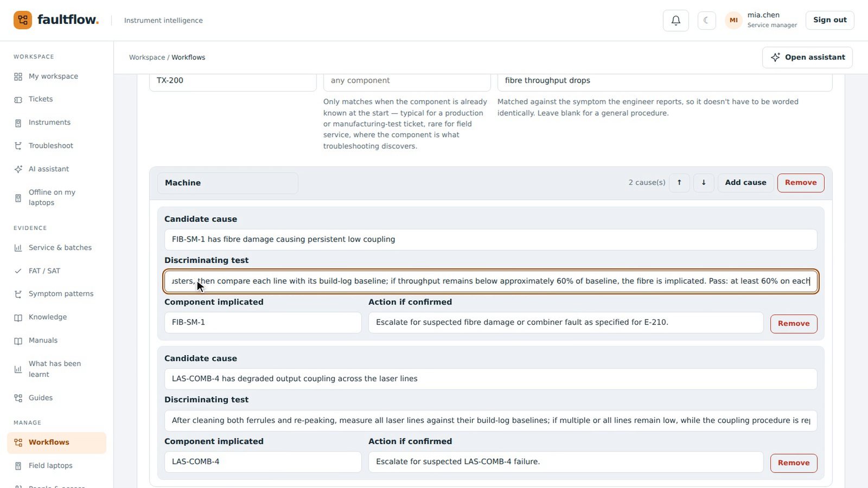The image size is (868, 488).
Task: Click the E-210 escalate action field
Action: click(566, 323)
